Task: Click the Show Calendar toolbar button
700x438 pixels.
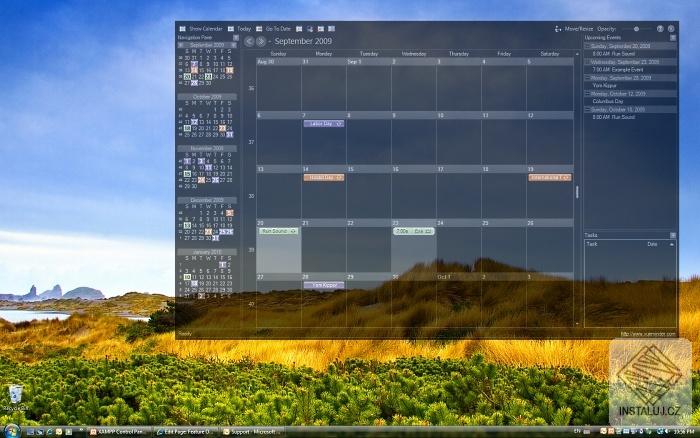Action: [x=201, y=29]
